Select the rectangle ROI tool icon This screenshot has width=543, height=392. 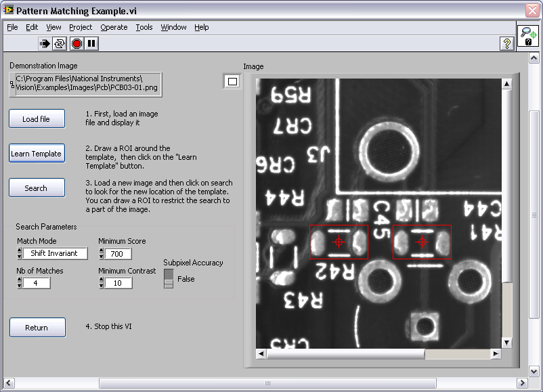232,81
